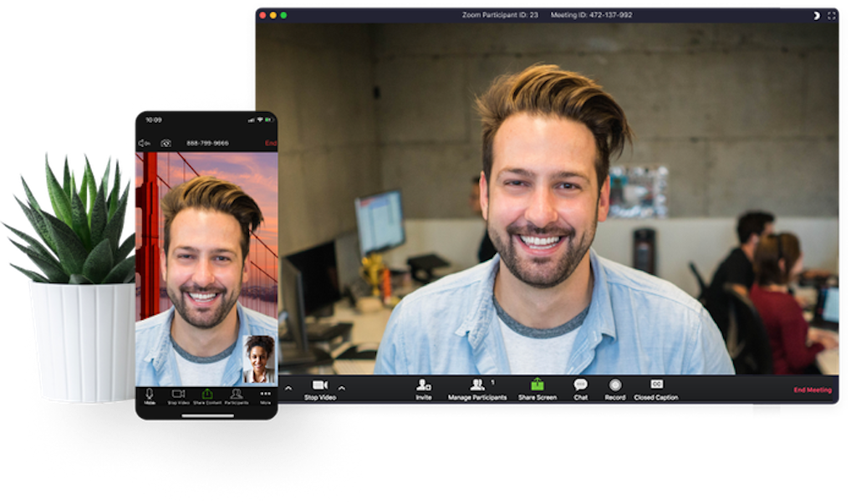The width and height of the screenshot is (856, 504).
Task: Open the More menu on the phone
Action: [266, 393]
